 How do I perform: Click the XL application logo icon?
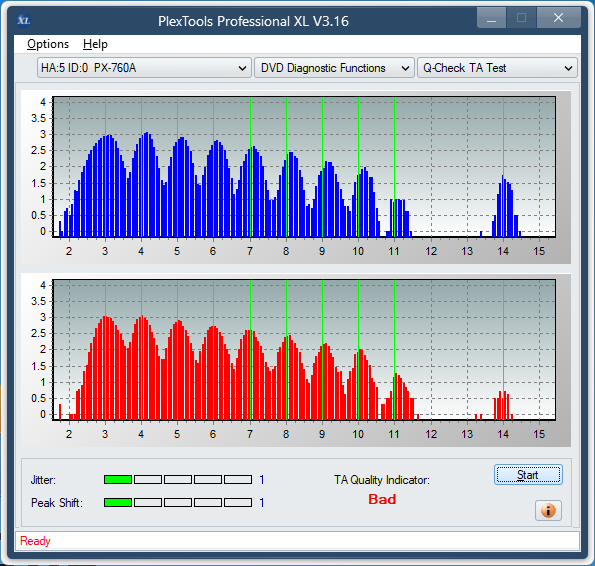point(24,20)
